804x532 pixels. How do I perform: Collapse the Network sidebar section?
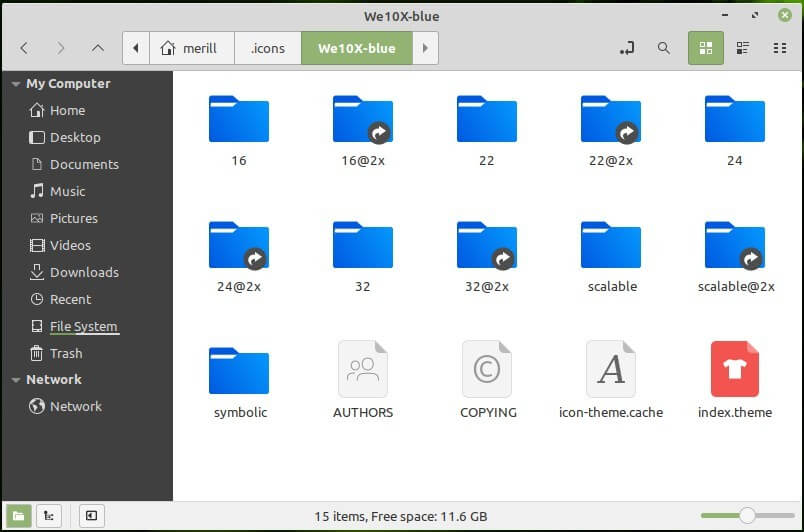[15, 380]
